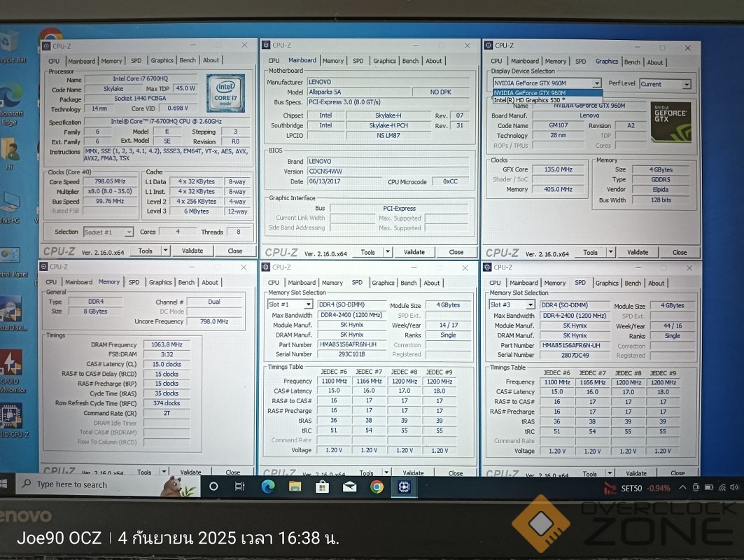Screen dimensions: 744x560
Task: Open Cortana circle on the taskbar
Action: pyautogui.click(x=213, y=486)
